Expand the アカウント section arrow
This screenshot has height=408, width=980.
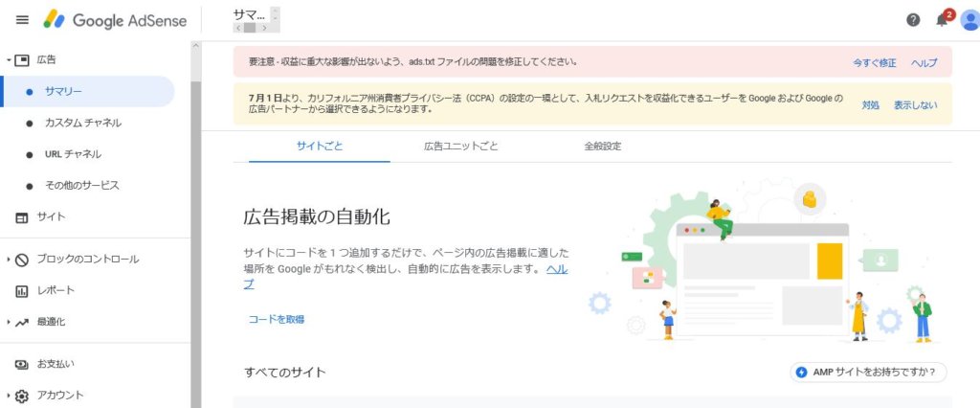(9, 396)
